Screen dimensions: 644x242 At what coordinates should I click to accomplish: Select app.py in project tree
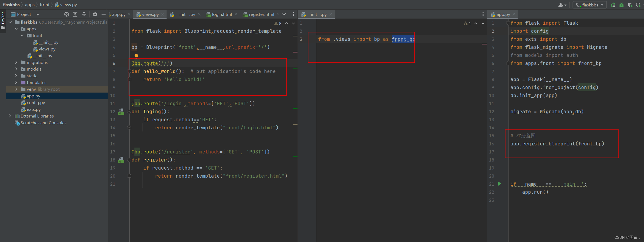click(x=31, y=96)
